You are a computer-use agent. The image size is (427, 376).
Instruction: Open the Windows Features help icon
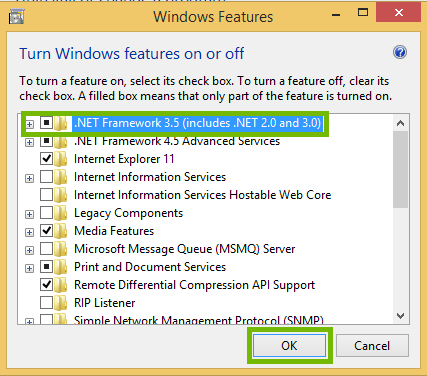[x=400, y=52]
